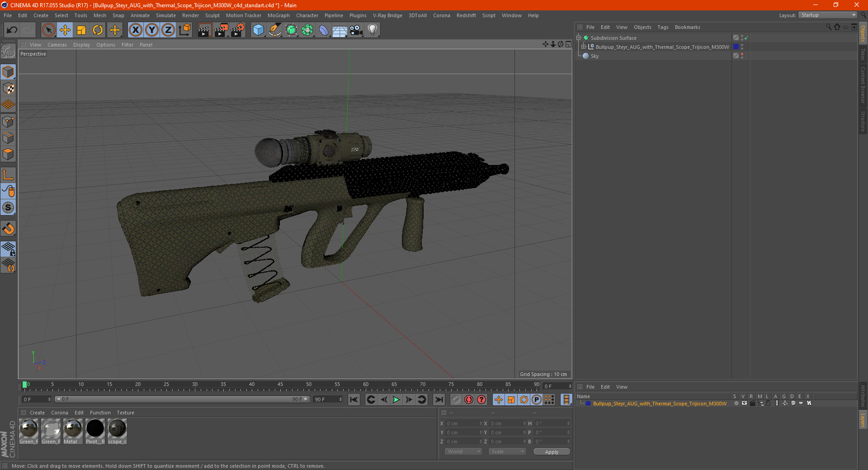Image resolution: width=868 pixels, height=470 pixels.
Task: Click the 90 F end frame field
Action: pos(328,399)
